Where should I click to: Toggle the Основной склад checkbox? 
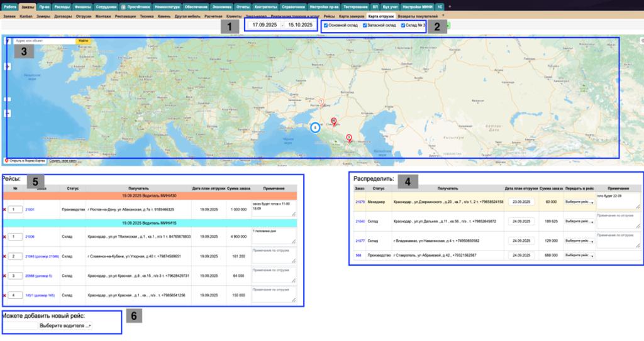tap(325, 26)
